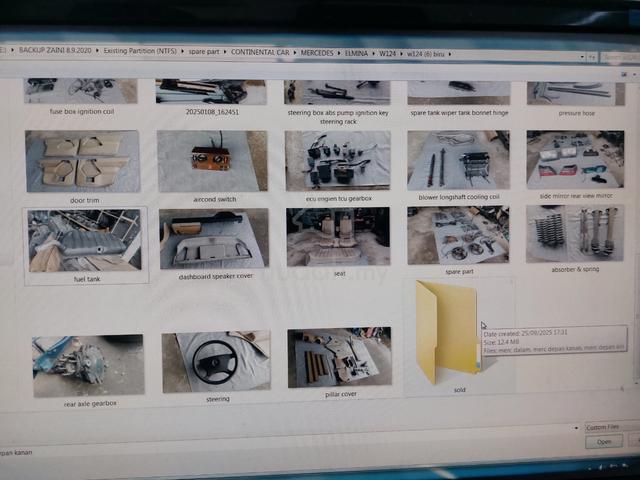Image resolution: width=640 pixels, height=480 pixels.
Task: Select the 'door trim' image thumbnail
Action: (82, 161)
